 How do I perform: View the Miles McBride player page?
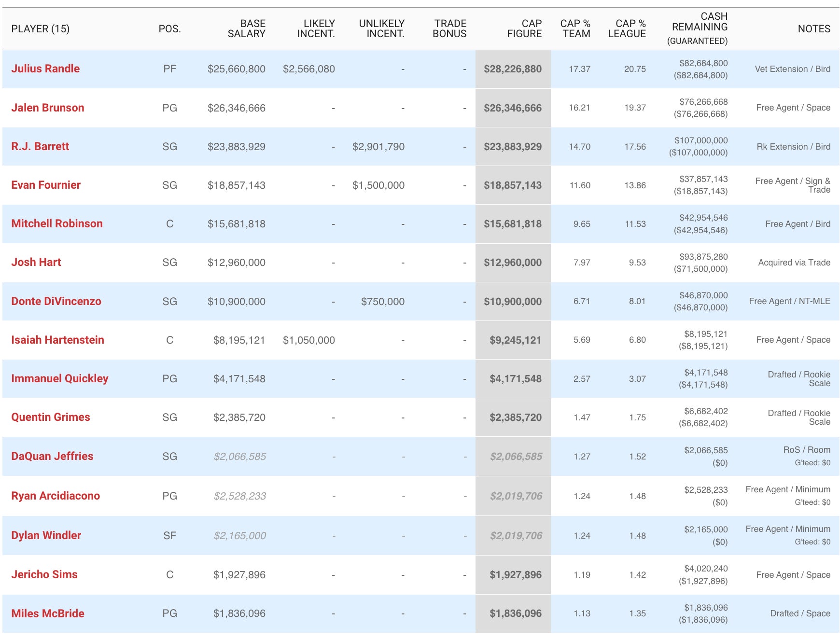47,613
